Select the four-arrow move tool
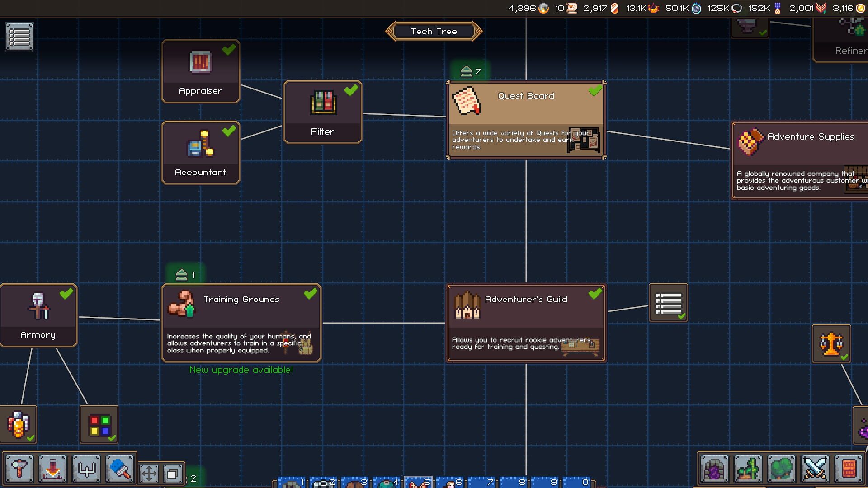 coord(149,474)
